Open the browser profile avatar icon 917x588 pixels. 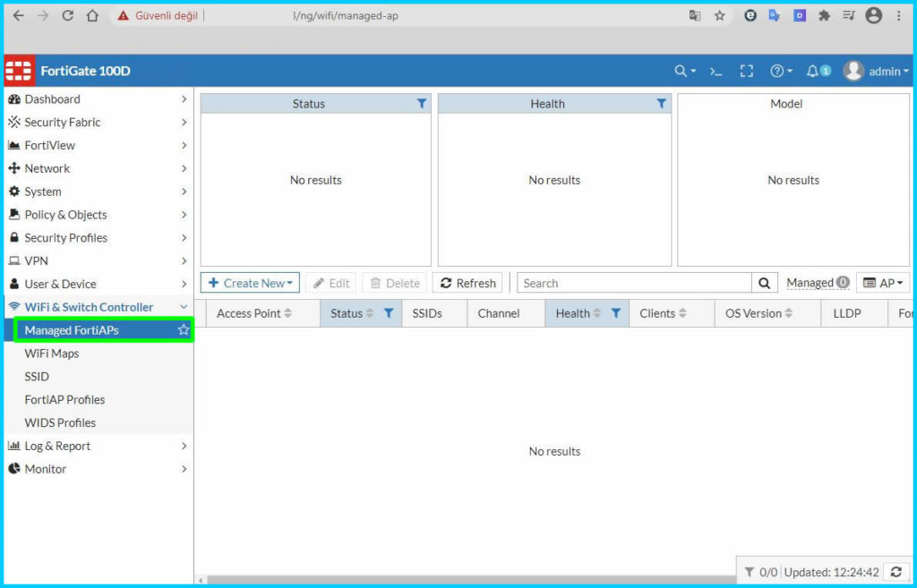[874, 16]
